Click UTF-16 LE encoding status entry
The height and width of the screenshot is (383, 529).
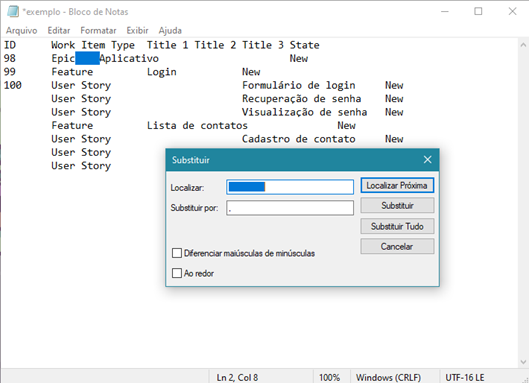[x=465, y=377]
